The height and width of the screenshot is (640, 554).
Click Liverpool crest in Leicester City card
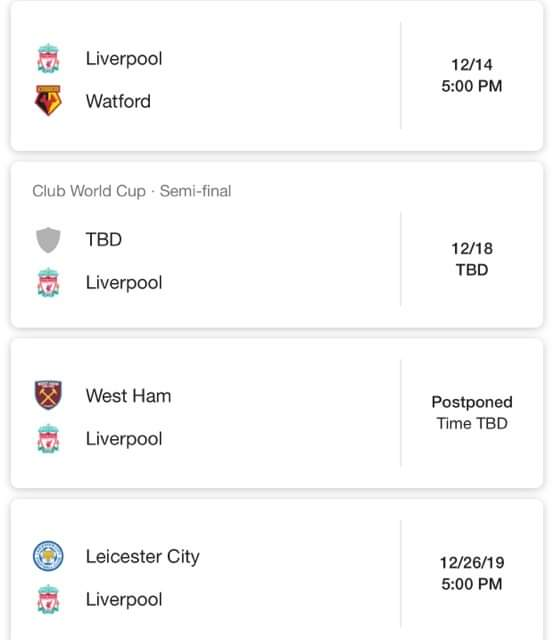[48, 599]
